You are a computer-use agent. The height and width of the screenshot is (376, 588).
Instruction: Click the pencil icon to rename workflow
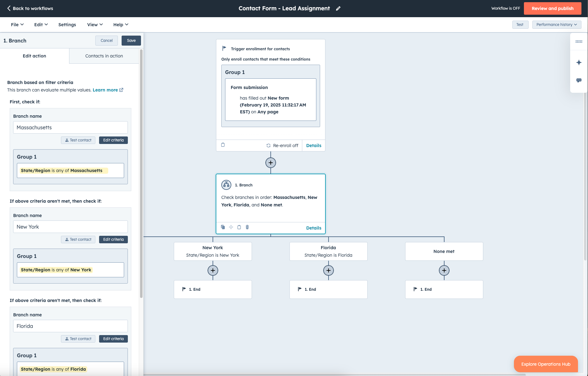point(338,8)
